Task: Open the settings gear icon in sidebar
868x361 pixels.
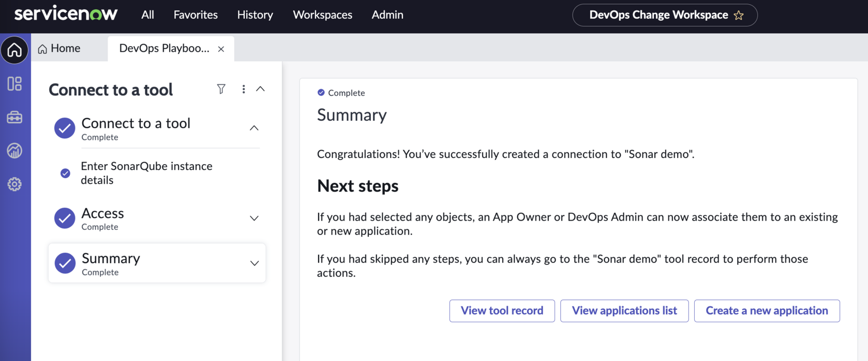Action: tap(14, 184)
